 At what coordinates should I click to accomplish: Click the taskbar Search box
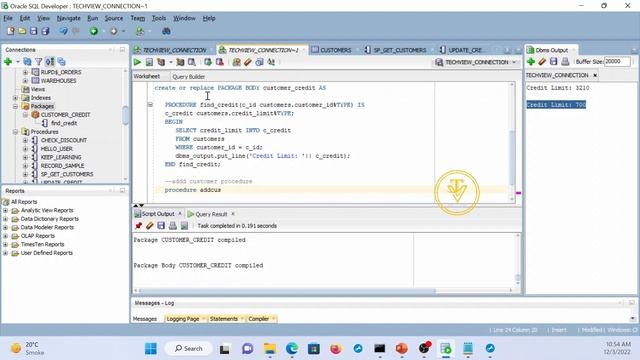pos(189,349)
